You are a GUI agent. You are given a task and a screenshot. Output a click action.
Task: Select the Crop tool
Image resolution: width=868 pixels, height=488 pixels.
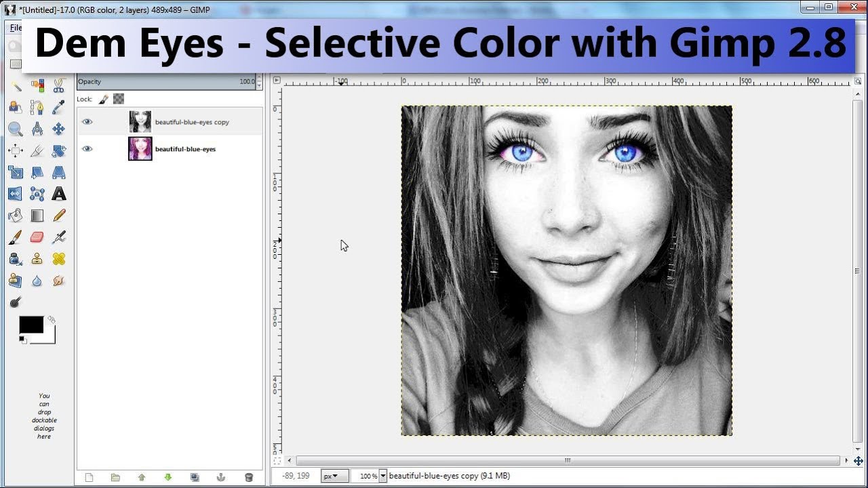pyautogui.click(x=37, y=150)
